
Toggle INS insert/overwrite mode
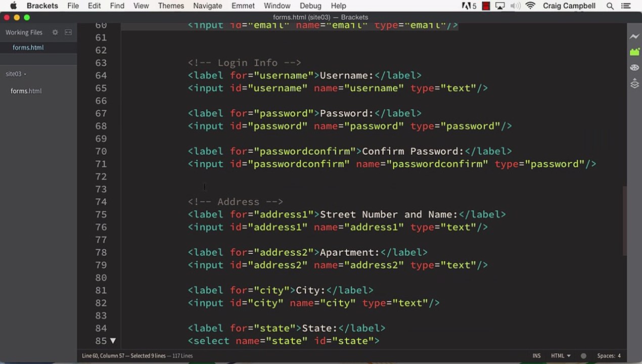click(536, 356)
